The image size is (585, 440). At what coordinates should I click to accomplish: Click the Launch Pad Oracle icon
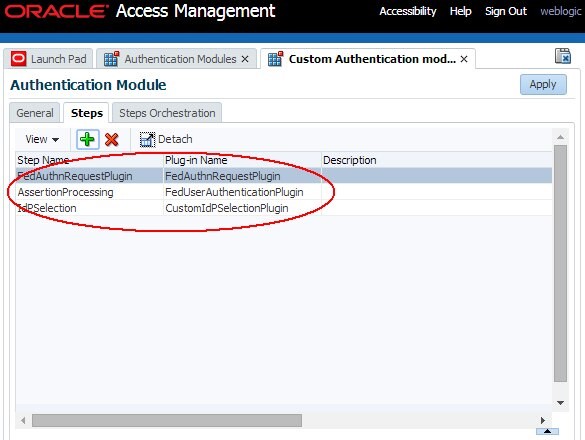18,59
